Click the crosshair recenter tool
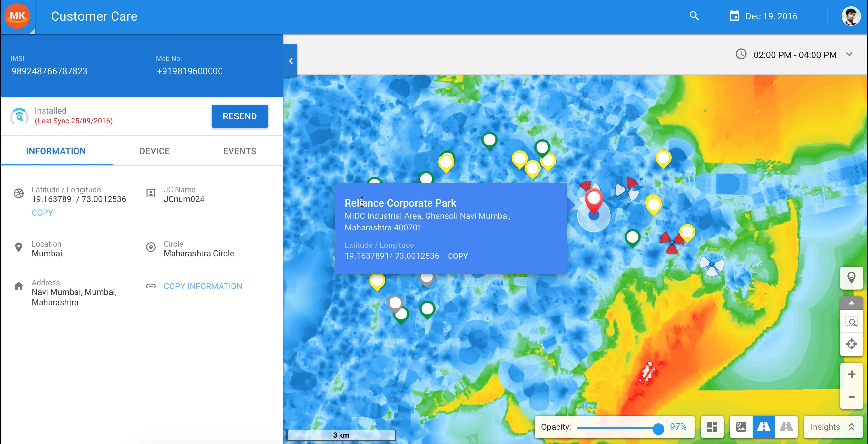This screenshot has height=444, width=868. pyautogui.click(x=851, y=344)
